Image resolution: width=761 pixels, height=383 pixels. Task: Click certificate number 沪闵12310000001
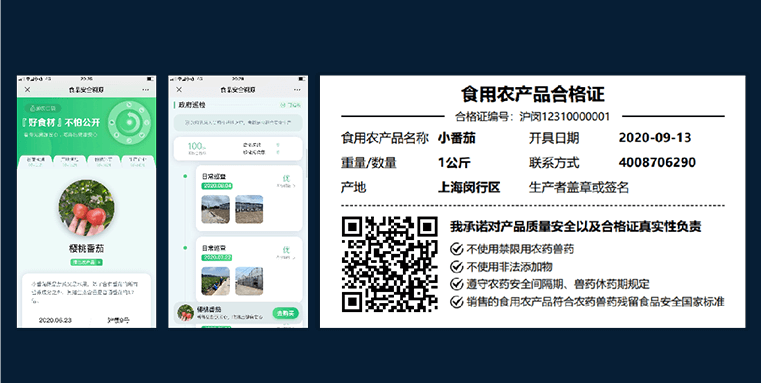(564, 117)
